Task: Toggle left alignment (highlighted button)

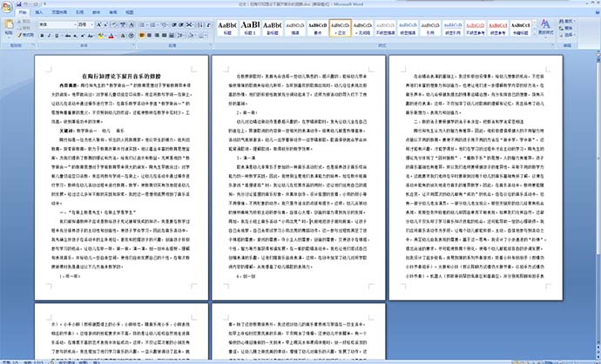Action: tap(141, 36)
